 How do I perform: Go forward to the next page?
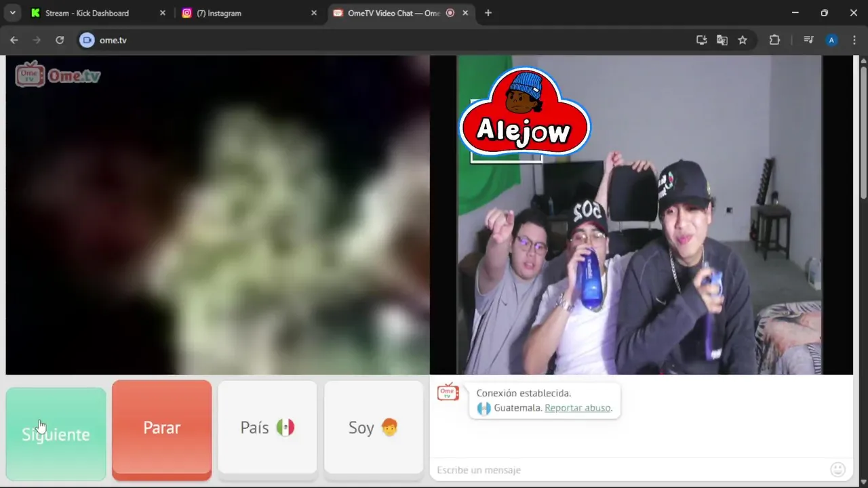click(37, 40)
